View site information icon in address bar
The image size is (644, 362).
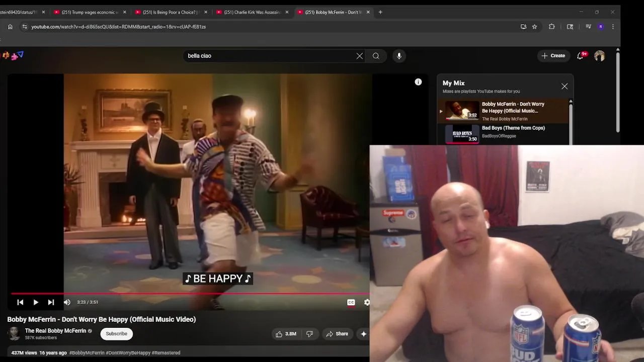click(24, 27)
